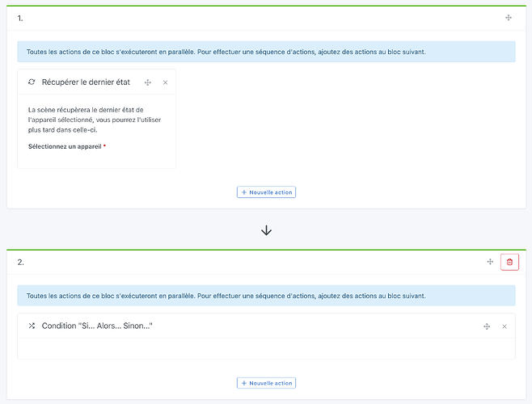Click the blue info banner in block 1
Viewport: 532px width, 404px height.
(x=266, y=52)
